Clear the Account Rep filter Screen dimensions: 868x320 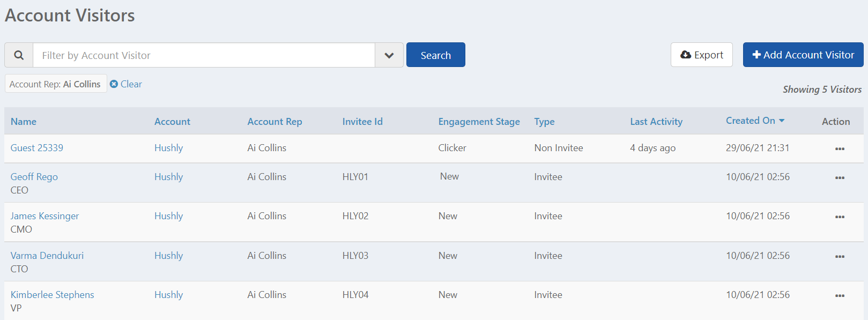tap(126, 84)
